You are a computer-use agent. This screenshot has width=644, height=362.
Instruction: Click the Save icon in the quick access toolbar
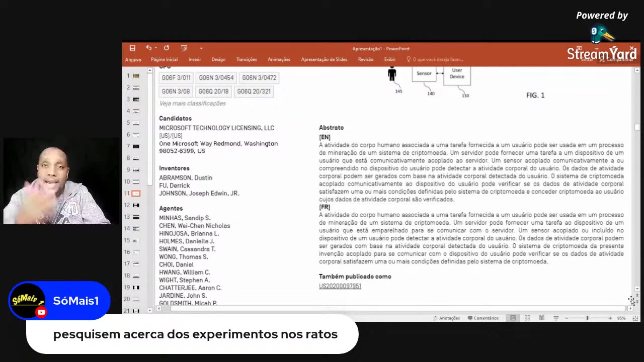(x=132, y=48)
